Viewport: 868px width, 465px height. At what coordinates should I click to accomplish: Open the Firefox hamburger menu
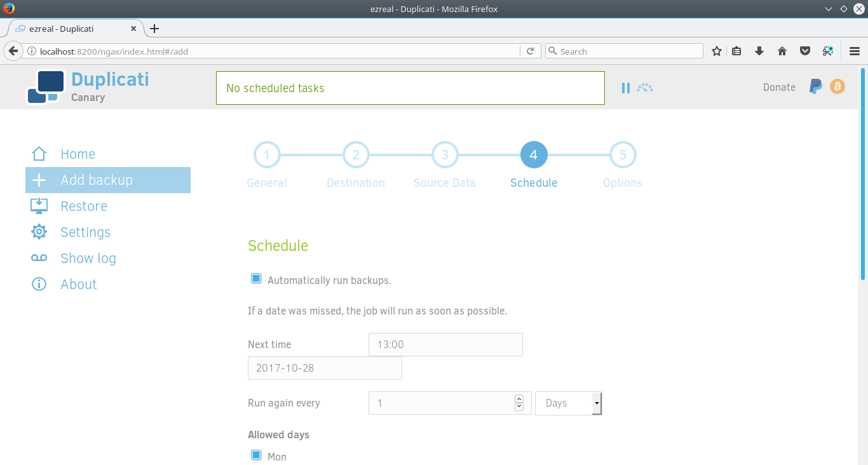(855, 51)
